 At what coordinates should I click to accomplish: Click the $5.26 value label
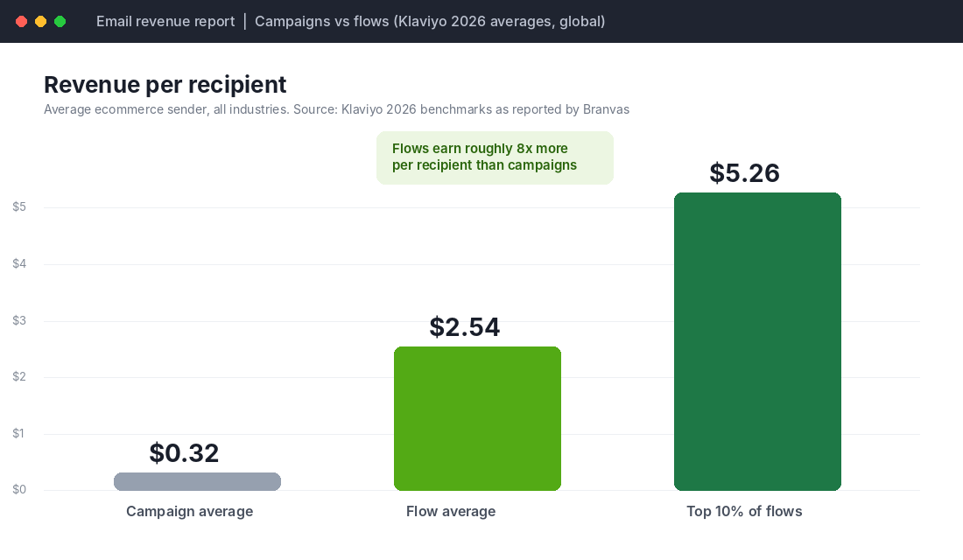click(x=744, y=173)
